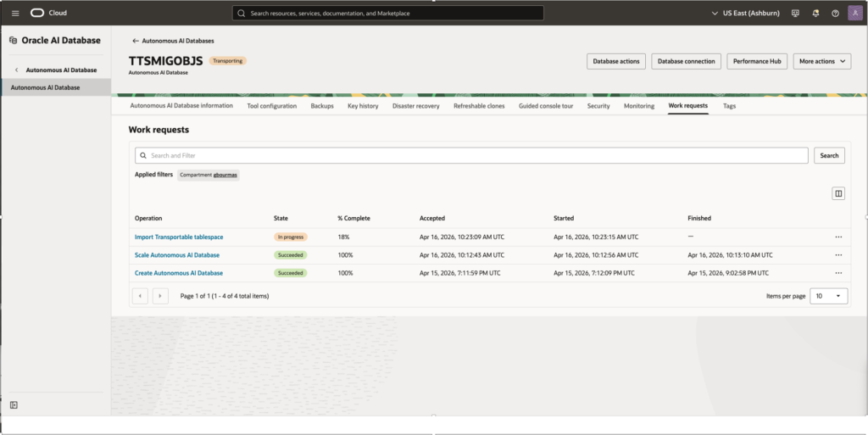Screen dimensions: 868x435
Task: Open the user profile avatar menu
Action: pos(854,13)
